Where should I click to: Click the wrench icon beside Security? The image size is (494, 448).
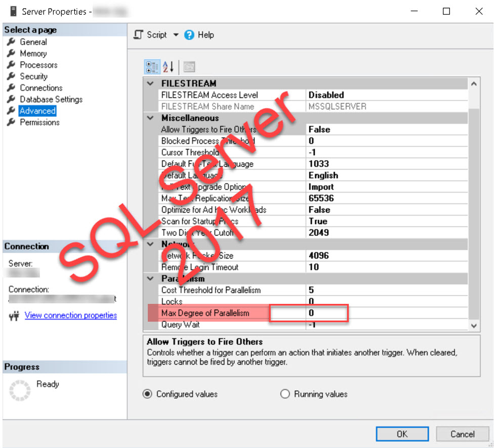coord(11,76)
